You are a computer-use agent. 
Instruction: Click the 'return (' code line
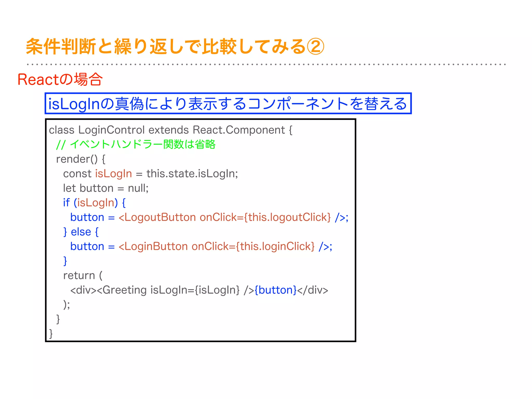83,275
